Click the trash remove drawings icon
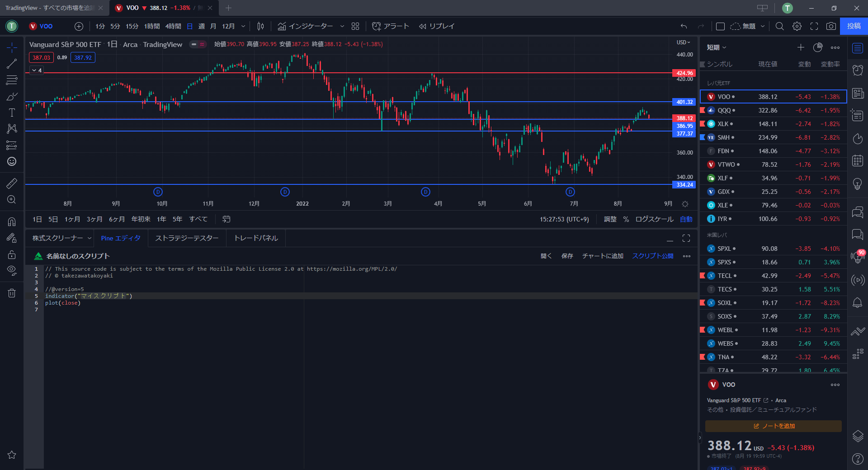 (x=12, y=293)
